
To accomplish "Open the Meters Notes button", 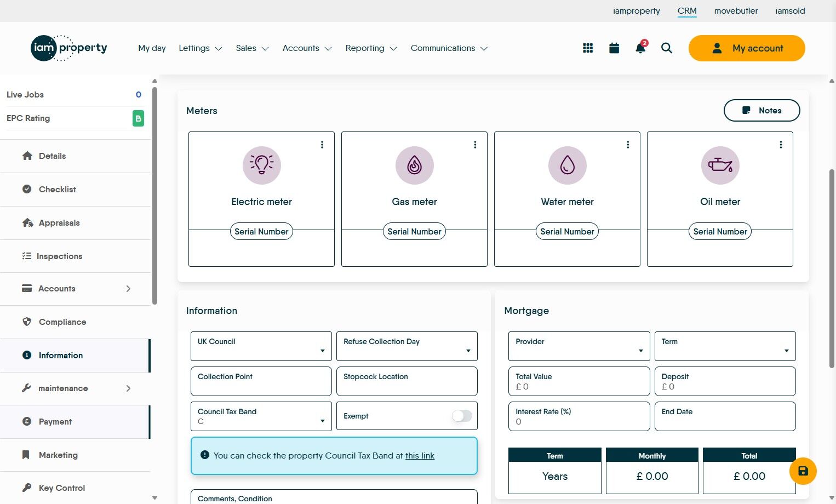I will 762,110.
